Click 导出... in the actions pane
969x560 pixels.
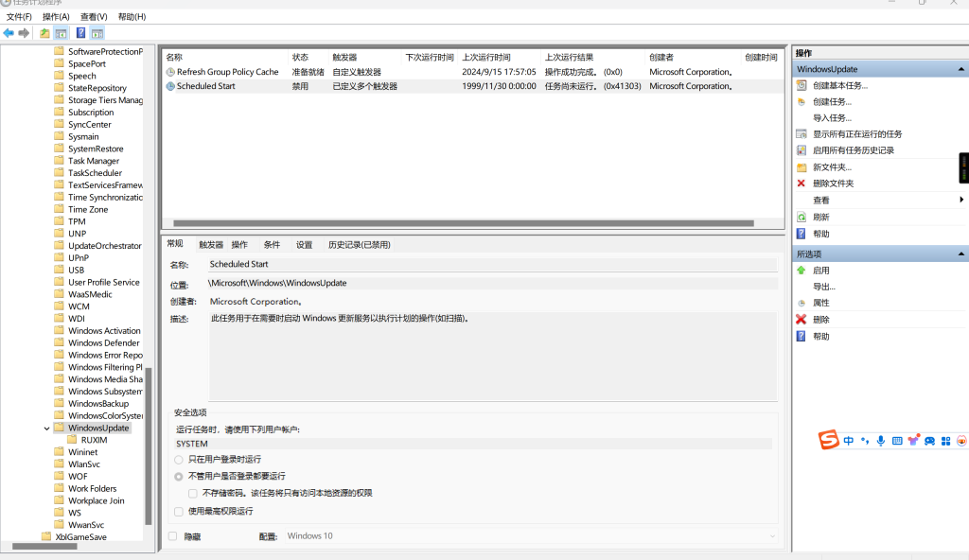[823, 287]
